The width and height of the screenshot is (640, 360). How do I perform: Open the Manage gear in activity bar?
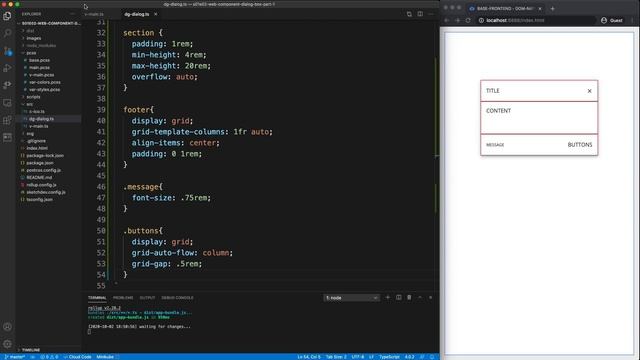(x=7, y=344)
